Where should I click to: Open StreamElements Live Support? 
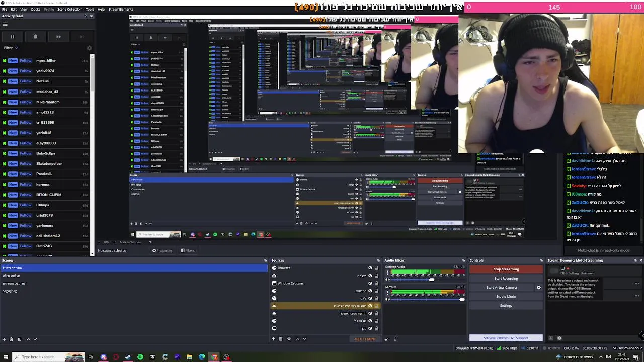point(506,338)
